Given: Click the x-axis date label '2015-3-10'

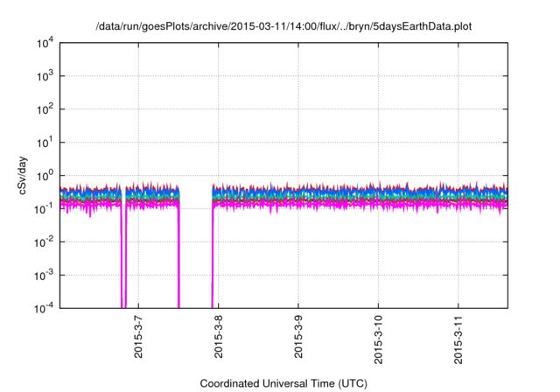Looking at the screenshot, I should tap(378, 339).
